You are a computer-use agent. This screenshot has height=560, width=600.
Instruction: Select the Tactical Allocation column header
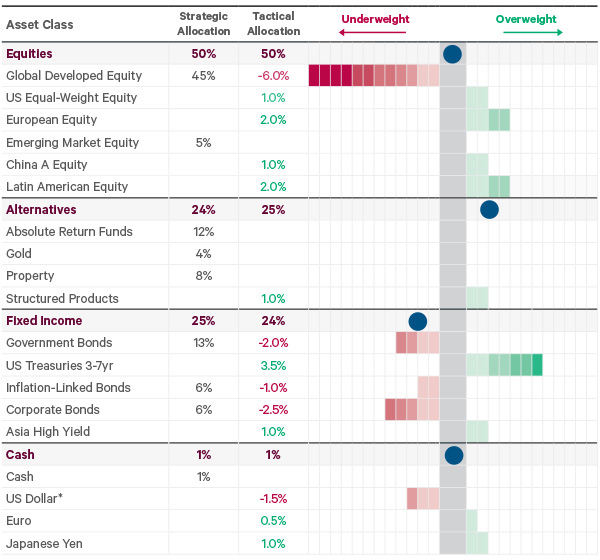[x=273, y=24]
